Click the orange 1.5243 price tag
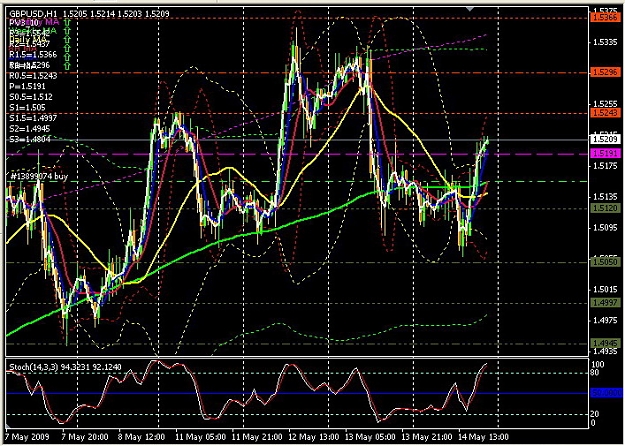Image resolution: width=625 pixels, height=446 pixels. [605, 113]
